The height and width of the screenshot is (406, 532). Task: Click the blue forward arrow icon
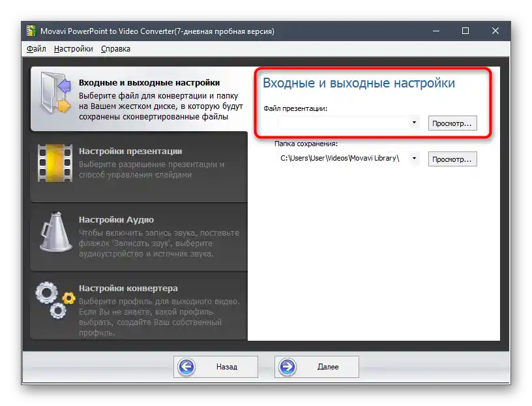[288, 367]
